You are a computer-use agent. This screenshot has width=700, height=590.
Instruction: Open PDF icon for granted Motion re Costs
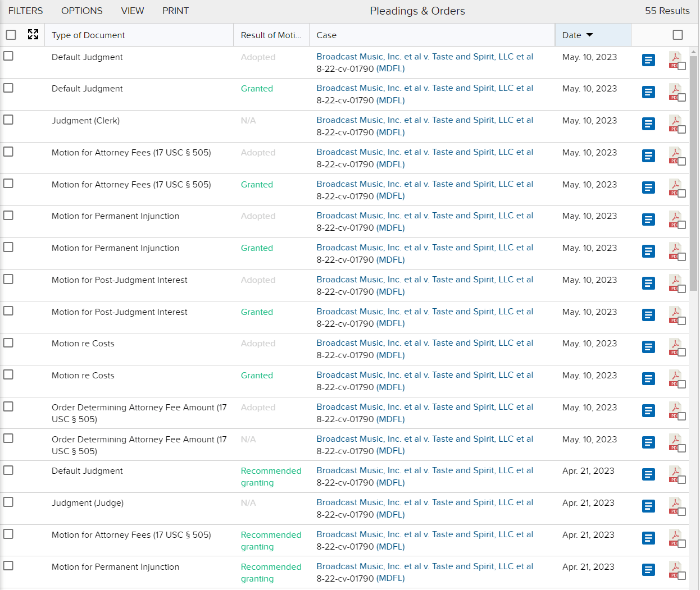[x=675, y=378]
